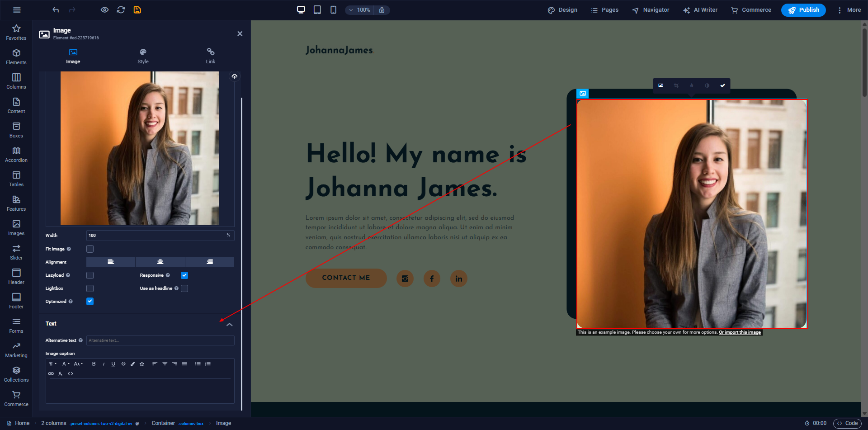Viewport: 868px width, 430px height.
Task: Click the Publish button
Action: pos(803,10)
